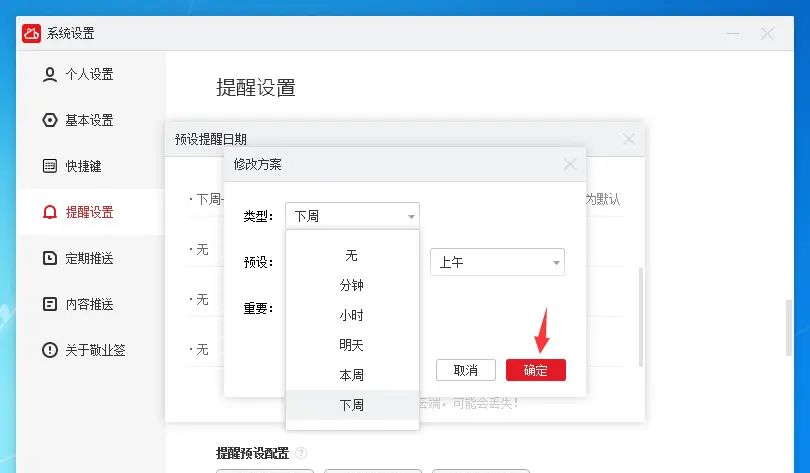Minimize the 系统设置 window
Image resolution: width=810 pixels, height=473 pixels.
(733, 34)
